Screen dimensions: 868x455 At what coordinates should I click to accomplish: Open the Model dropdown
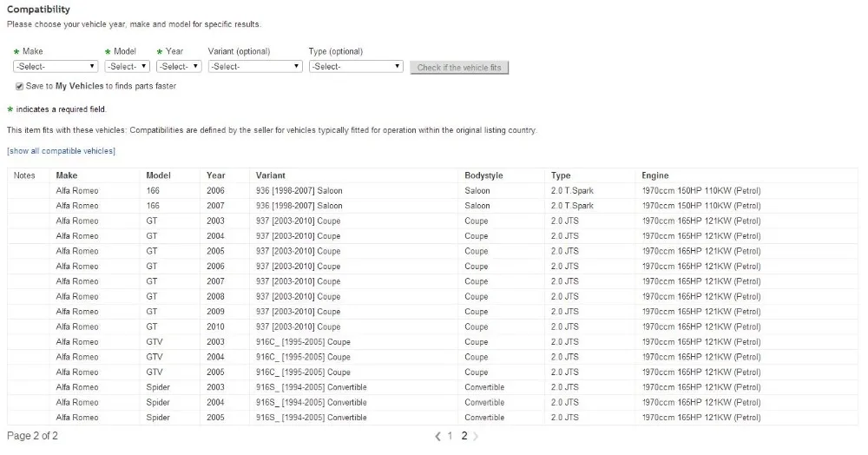pos(127,66)
